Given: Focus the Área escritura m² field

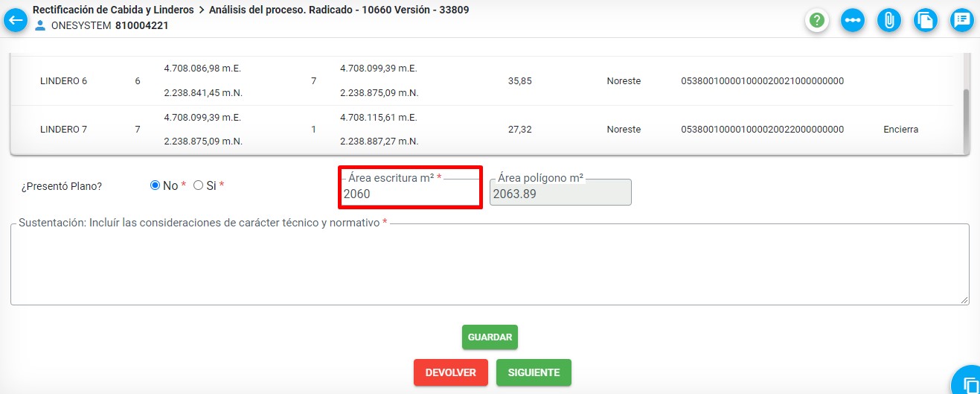Looking at the screenshot, I should [x=411, y=194].
